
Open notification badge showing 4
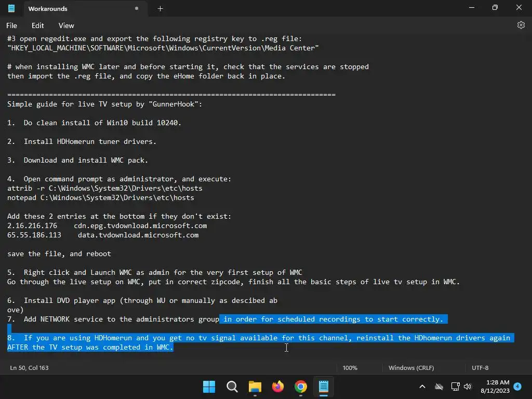pyautogui.click(x=517, y=386)
